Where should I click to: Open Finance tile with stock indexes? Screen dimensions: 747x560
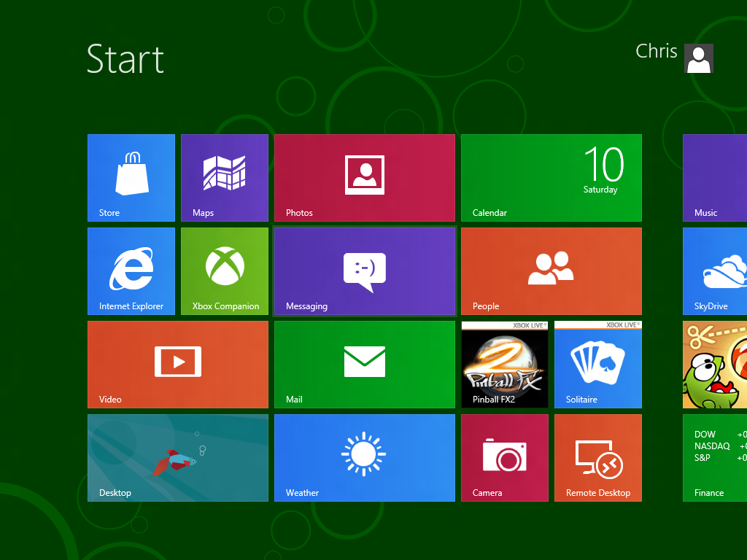pos(715,457)
